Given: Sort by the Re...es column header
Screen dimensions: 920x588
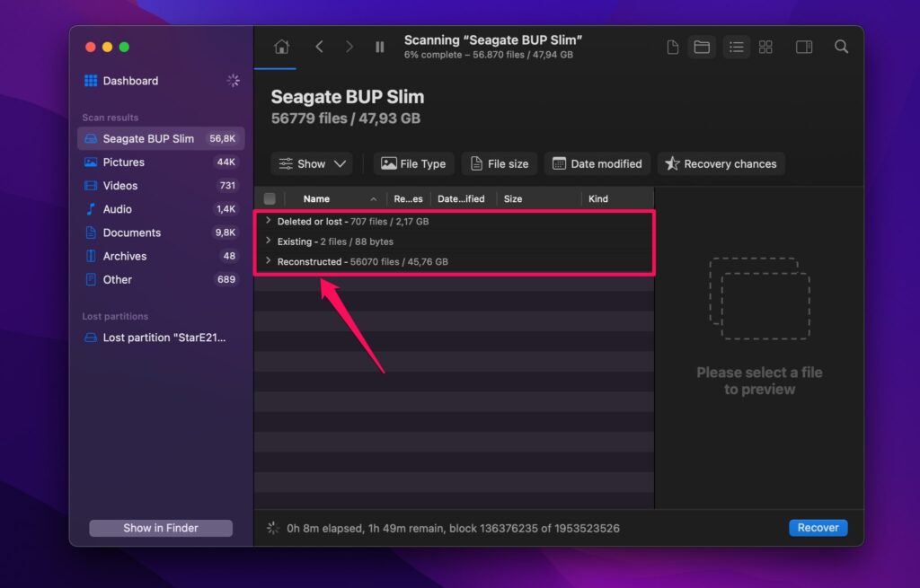Looking at the screenshot, I should [408, 198].
